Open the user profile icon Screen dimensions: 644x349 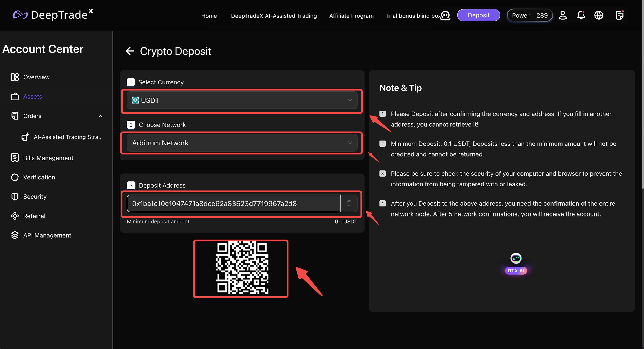click(x=563, y=15)
